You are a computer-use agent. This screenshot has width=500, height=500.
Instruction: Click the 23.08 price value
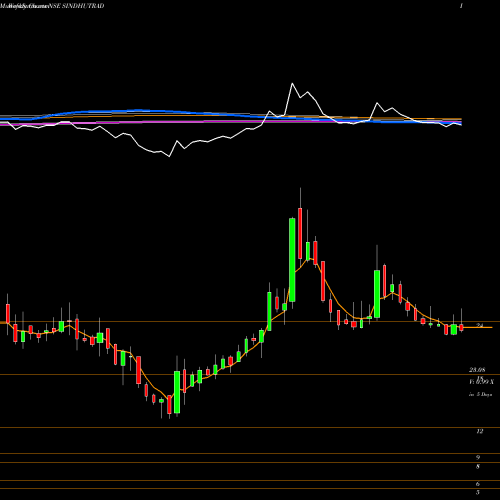(x=477, y=370)
